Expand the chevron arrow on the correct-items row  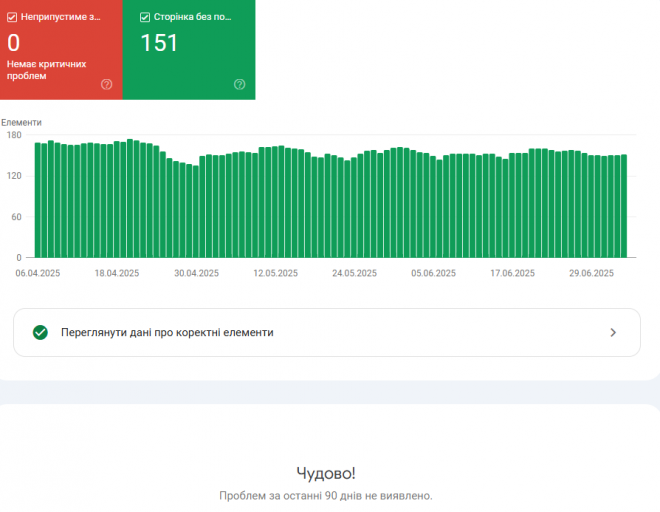[613, 333]
